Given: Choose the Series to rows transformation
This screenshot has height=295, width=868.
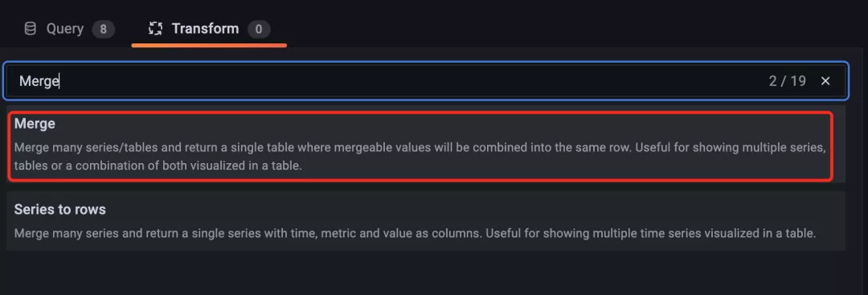Looking at the screenshot, I should [x=426, y=221].
